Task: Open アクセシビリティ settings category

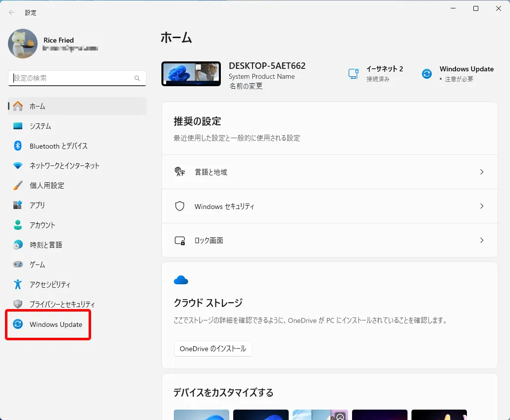Action: point(77,284)
